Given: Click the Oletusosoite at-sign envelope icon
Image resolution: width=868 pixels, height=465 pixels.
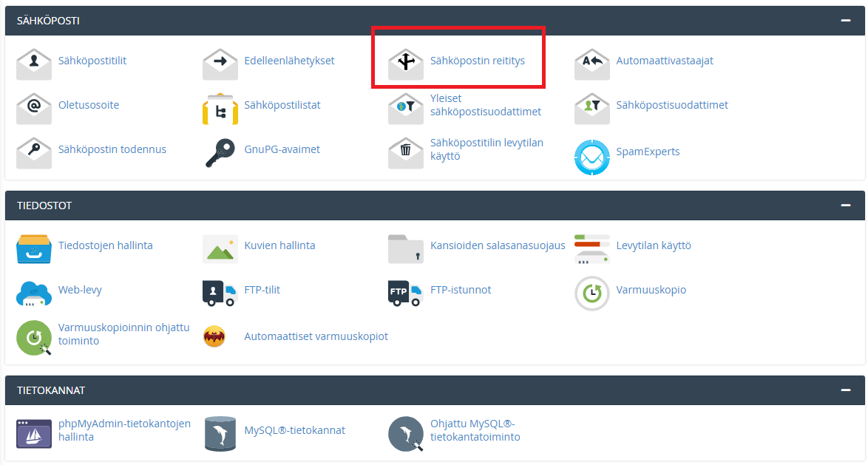Looking at the screenshot, I should click(34, 108).
